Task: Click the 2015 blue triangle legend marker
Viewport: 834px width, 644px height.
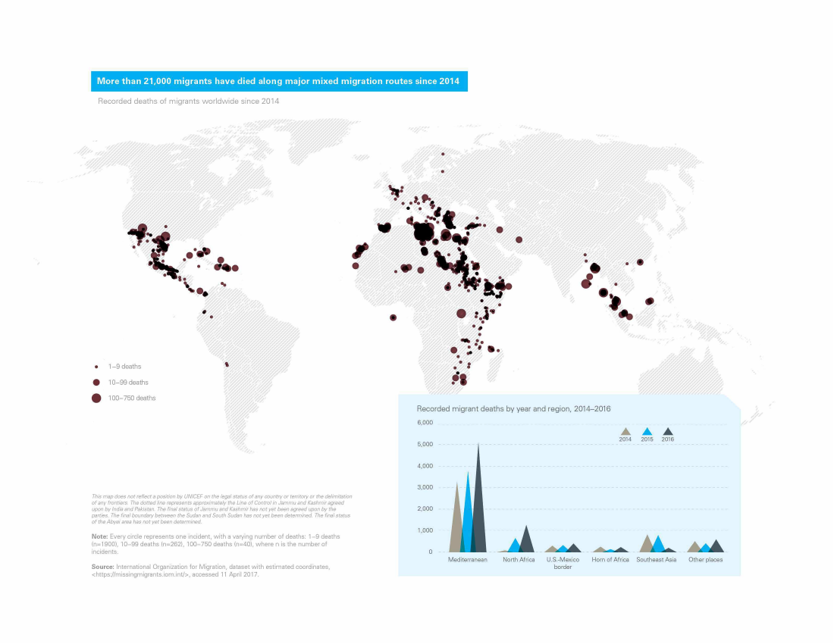Action: coord(647,432)
